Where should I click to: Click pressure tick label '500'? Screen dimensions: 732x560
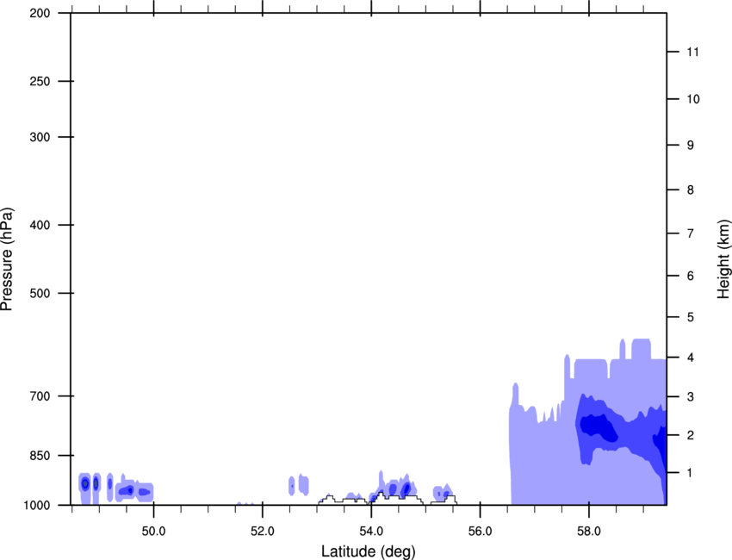40,293
